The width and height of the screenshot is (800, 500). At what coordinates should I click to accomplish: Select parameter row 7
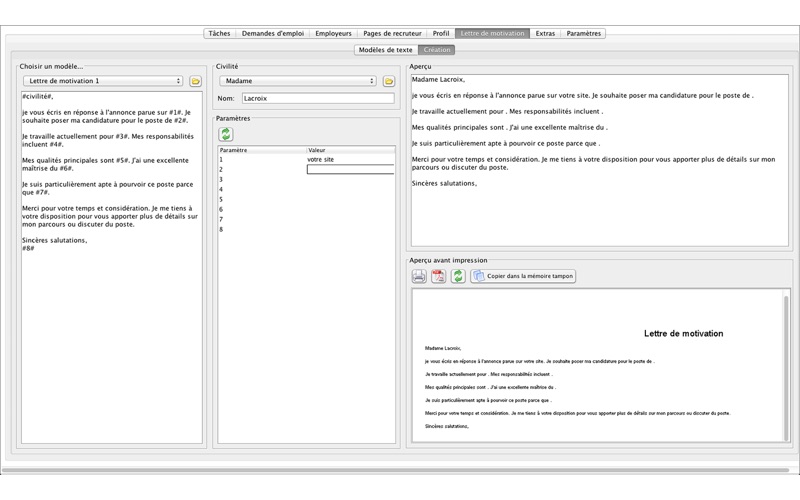tap(306, 219)
